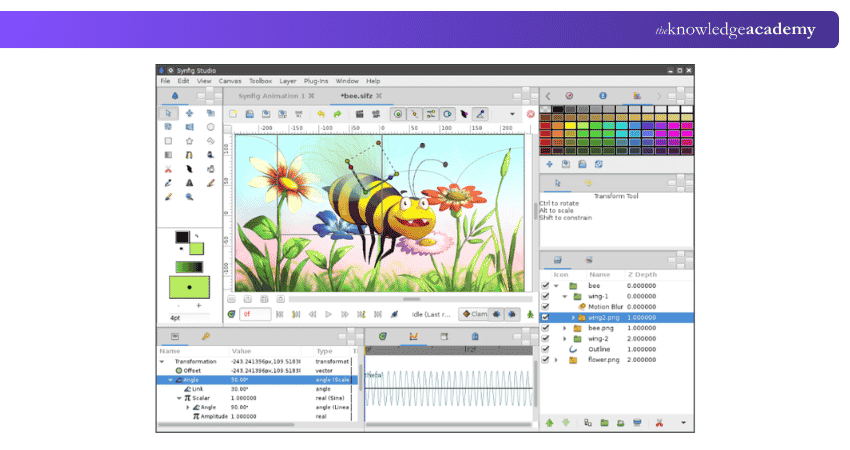This screenshot has width=850, height=450.
Task: Collapse the wing-1 layer group
Action: coord(564,297)
